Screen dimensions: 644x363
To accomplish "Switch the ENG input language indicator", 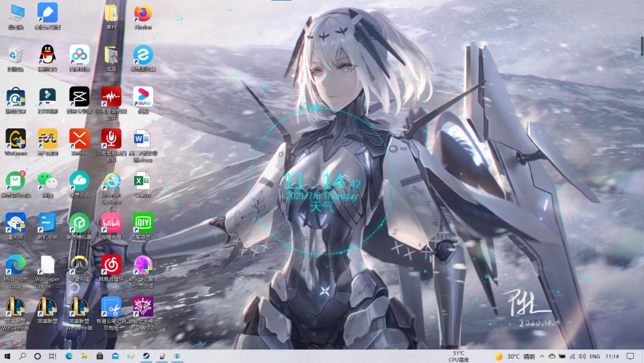I will click(x=595, y=356).
